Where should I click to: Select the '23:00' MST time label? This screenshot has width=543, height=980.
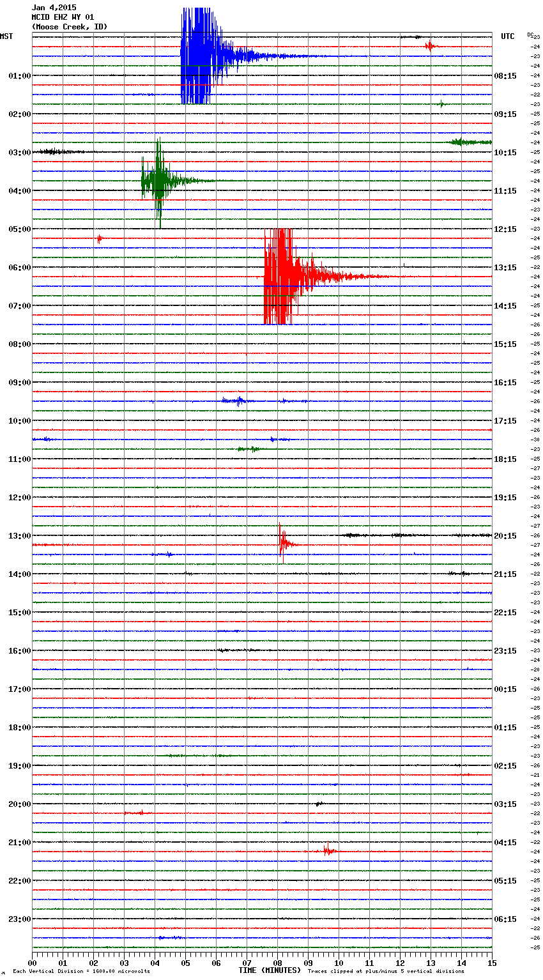click(x=20, y=919)
